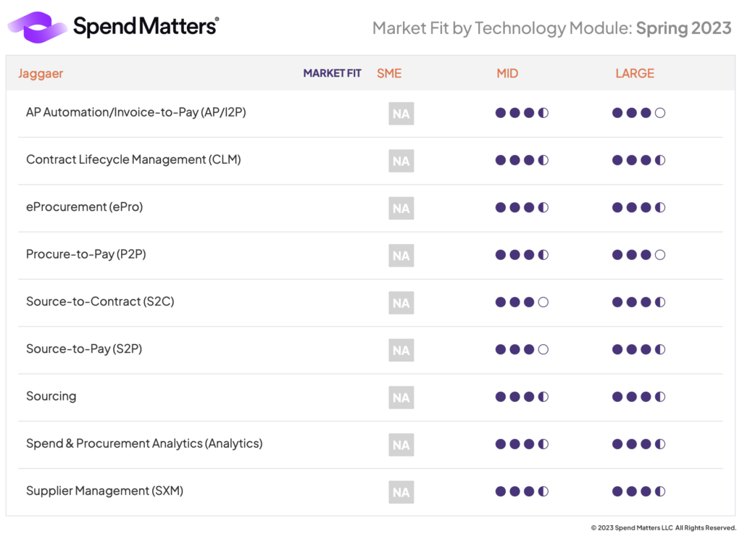Image resolution: width=742 pixels, height=560 pixels.
Task: Click the NA badge in Source-to-Pay row
Action: pos(401,350)
